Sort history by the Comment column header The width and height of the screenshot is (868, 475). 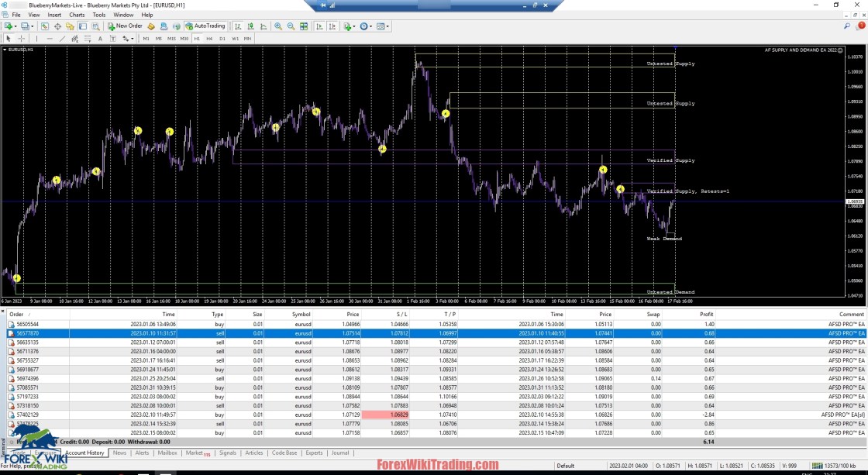pos(852,315)
